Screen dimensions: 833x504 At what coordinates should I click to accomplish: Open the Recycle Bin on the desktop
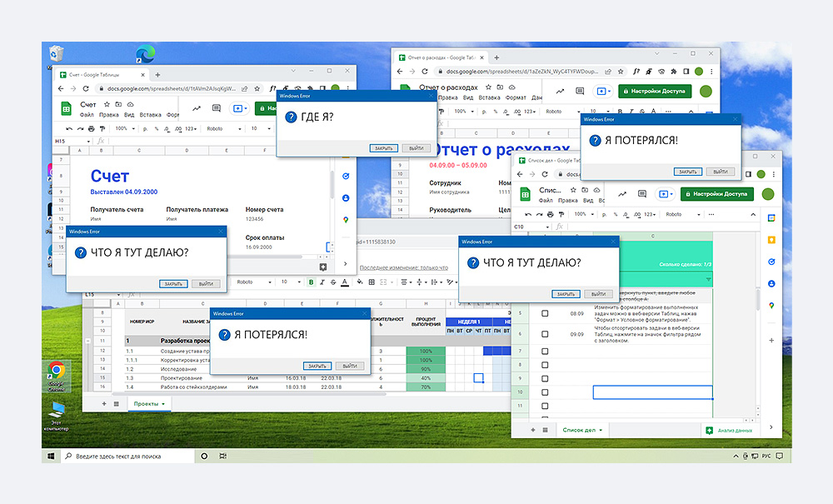pos(56,53)
